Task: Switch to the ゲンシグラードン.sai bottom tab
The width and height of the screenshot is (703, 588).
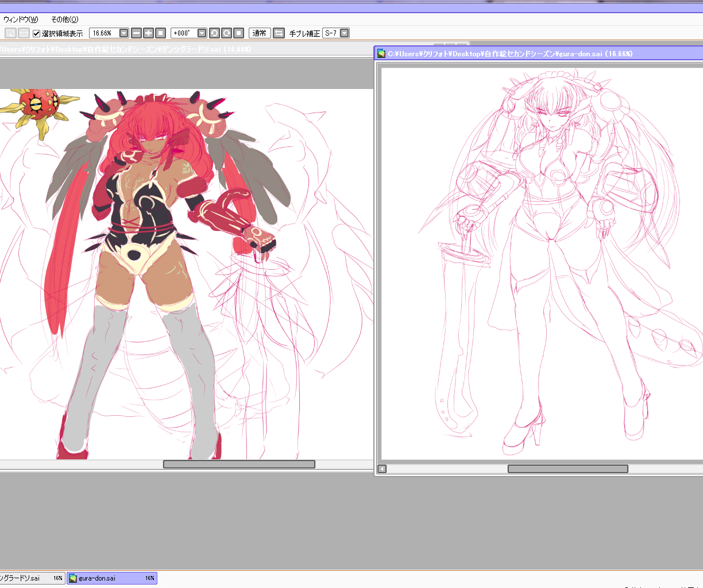Action: point(32,578)
